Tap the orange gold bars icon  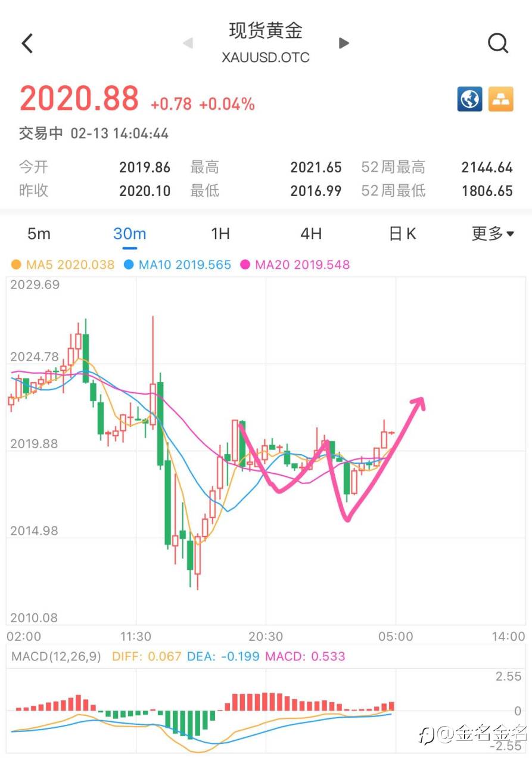pyautogui.click(x=501, y=100)
